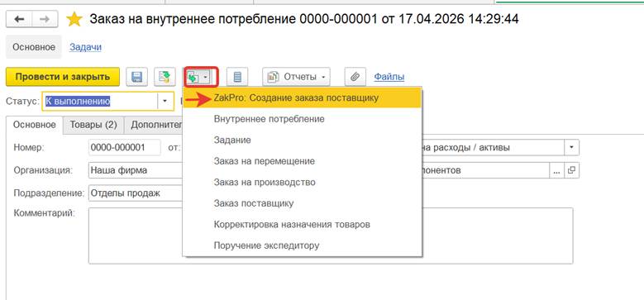This screenshot has width=644, height=300.
Task: Save document with the floppy disk icon
Action: [136, 77]
